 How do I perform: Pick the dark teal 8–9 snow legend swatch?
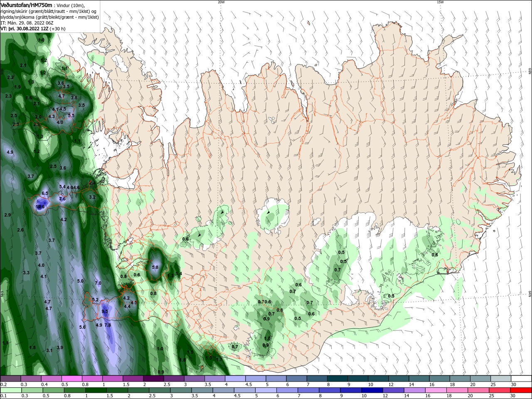[337, 379]
